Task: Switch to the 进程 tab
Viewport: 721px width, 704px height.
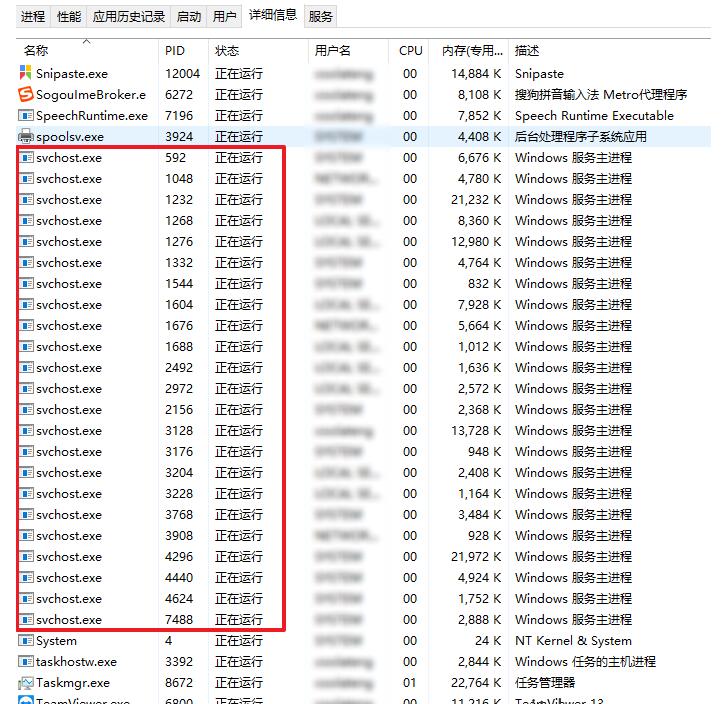Action: pos(33,16)
